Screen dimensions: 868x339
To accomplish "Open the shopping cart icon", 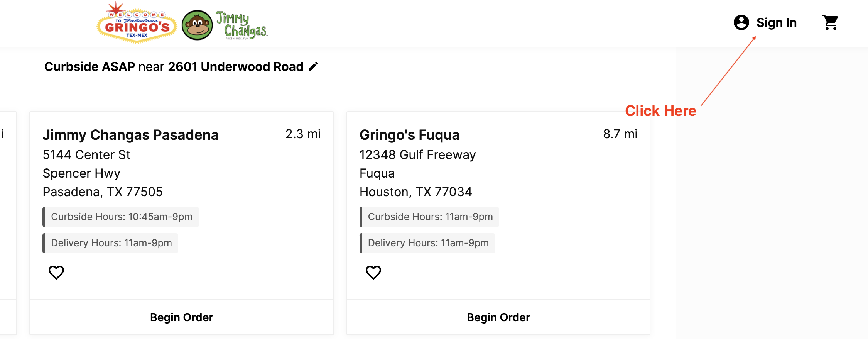I will 830,22.
